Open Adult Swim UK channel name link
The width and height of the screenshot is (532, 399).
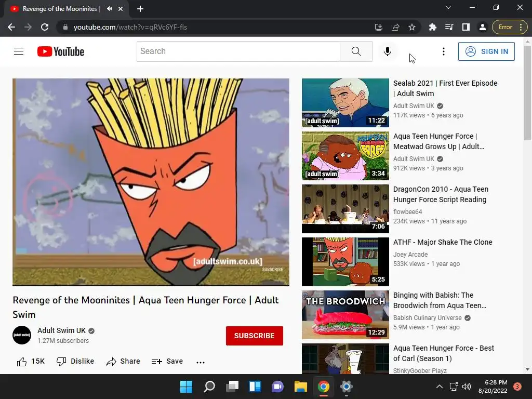(61, 330)
